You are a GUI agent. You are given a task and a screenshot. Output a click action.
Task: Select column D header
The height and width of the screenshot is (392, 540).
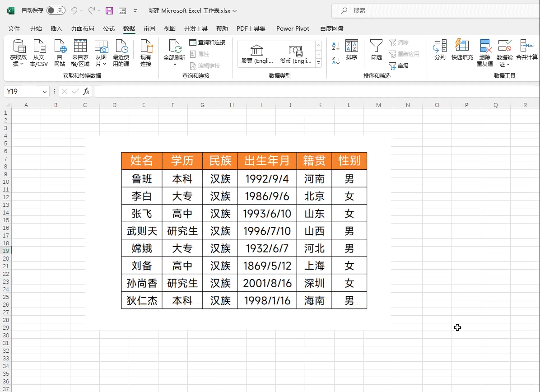114,105
